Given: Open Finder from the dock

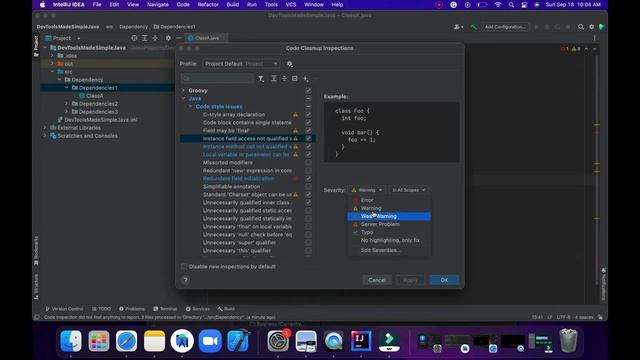Looking at the screenshot, I should pos(71,340).
